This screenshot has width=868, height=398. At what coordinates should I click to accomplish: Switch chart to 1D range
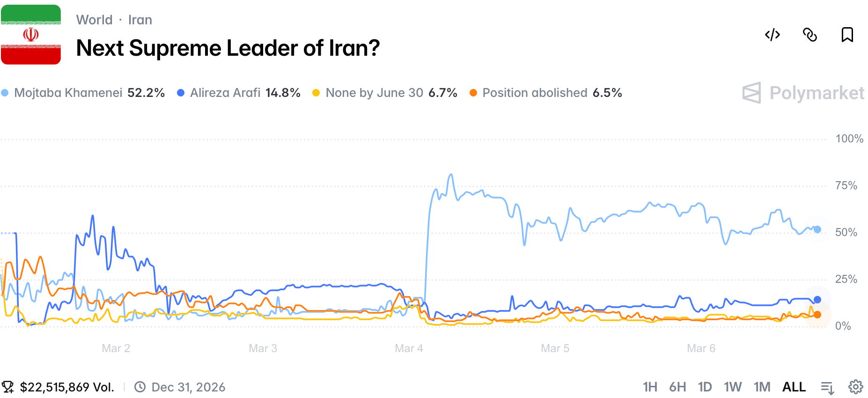(x=705, y=387)
